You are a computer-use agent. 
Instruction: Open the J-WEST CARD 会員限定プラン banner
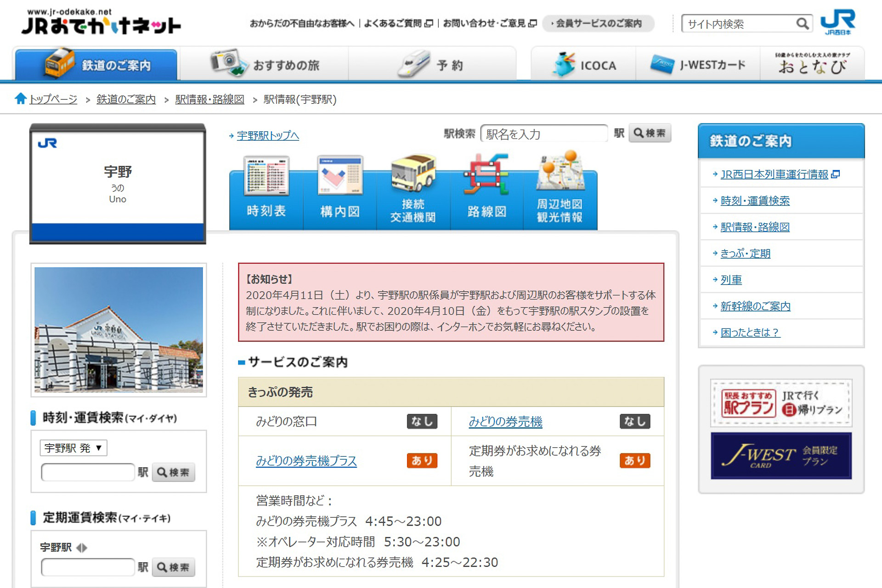(781, 456)
